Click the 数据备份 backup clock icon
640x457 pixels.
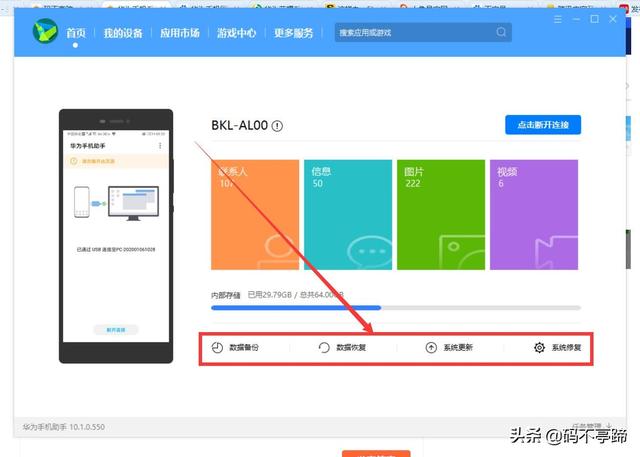pos(217,348)
